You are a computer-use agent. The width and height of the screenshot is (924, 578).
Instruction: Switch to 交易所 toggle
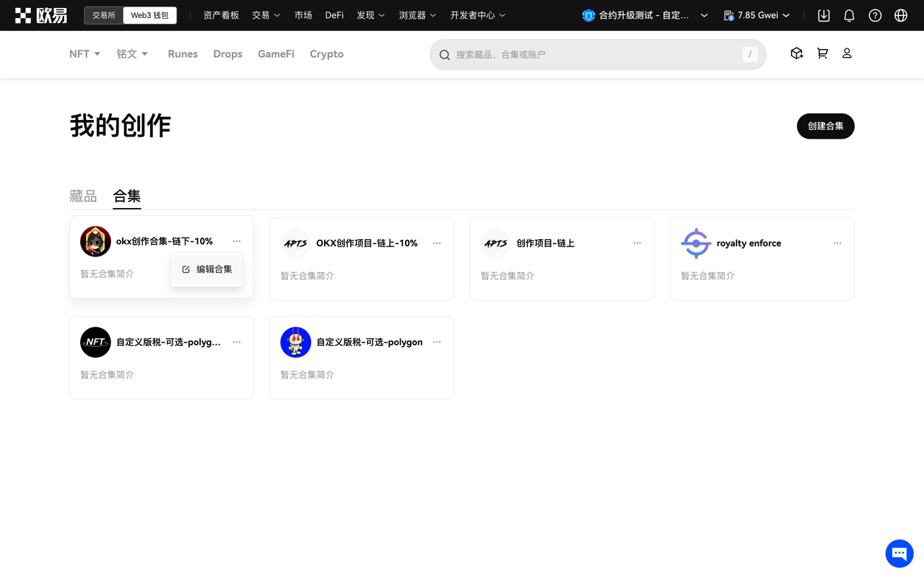click(104, 15)
